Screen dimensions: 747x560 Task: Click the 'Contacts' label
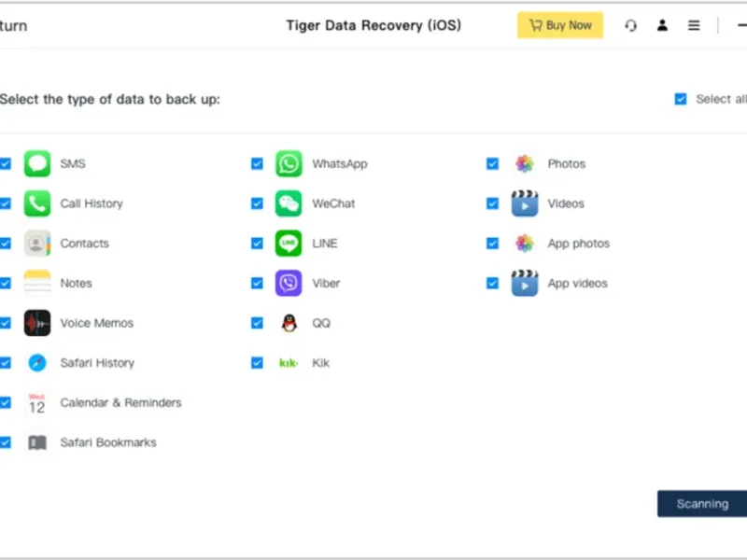pos(84,244)
